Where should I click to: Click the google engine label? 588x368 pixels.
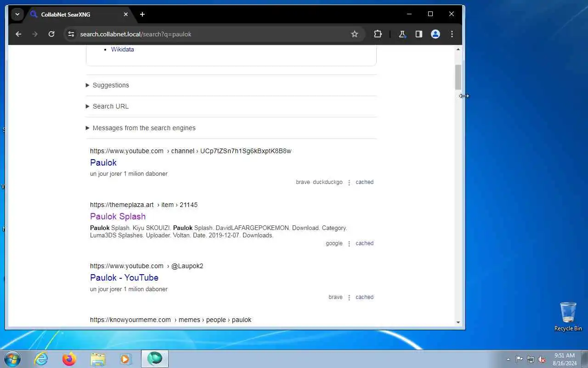click(x=334, y=243)
